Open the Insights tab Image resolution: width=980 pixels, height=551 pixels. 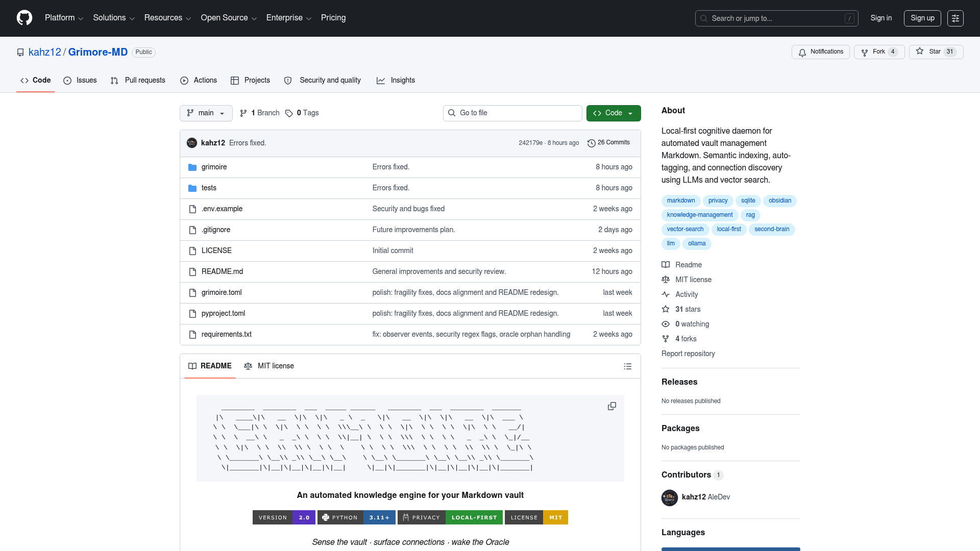(396, 81)
